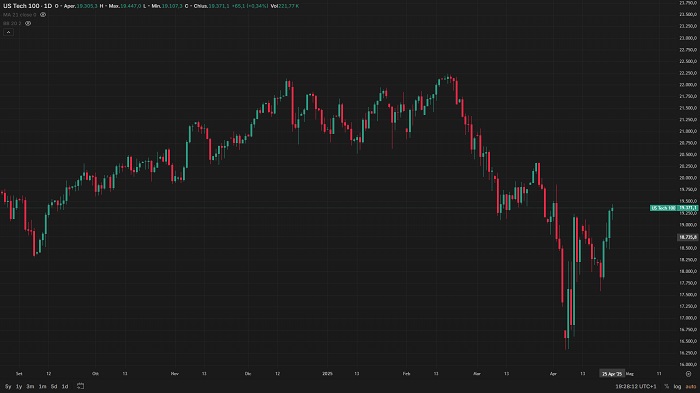Viewport: 700px width, 393px height.
Task: Click the 25 Apr '25 date marker
Action: tap(612, 374)
